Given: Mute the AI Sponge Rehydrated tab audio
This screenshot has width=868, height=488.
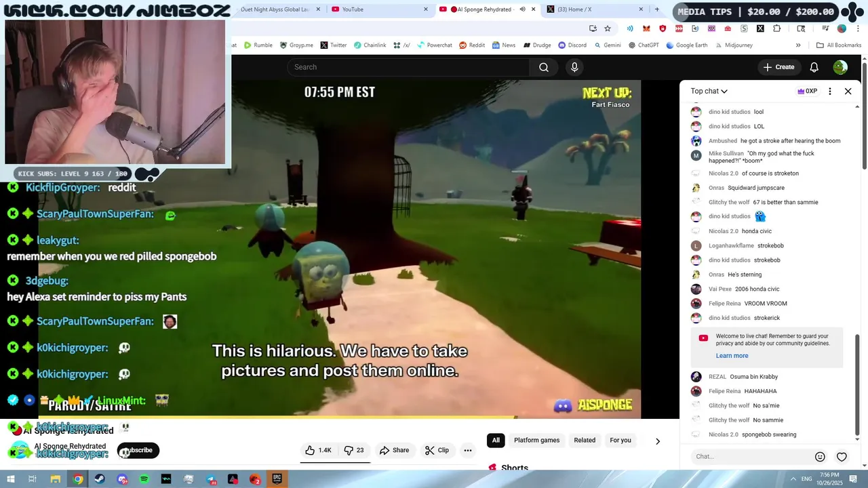Looking at the screenshot, I should click(522, 9).
